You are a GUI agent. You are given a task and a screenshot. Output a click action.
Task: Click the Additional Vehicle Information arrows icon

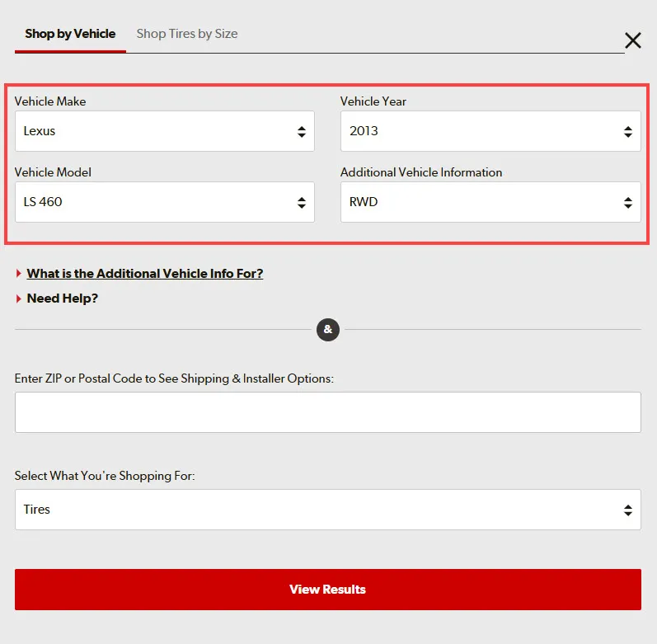tap(627, 203)
